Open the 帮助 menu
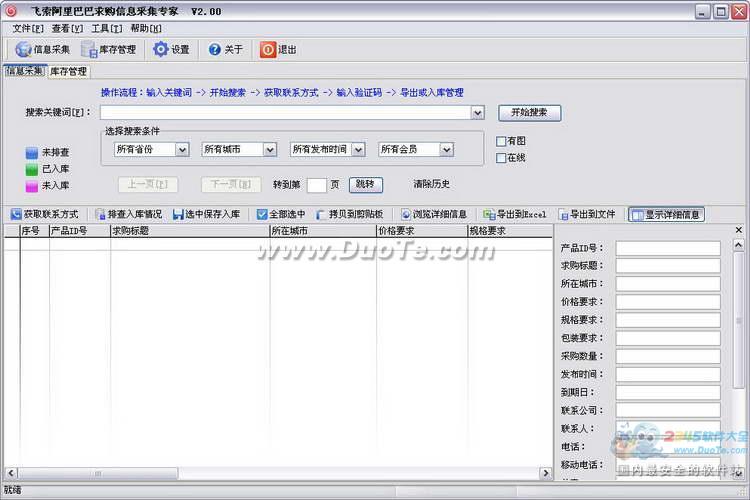Image resolution: width=750 pixels, height=500 pixels. point(146,29)
